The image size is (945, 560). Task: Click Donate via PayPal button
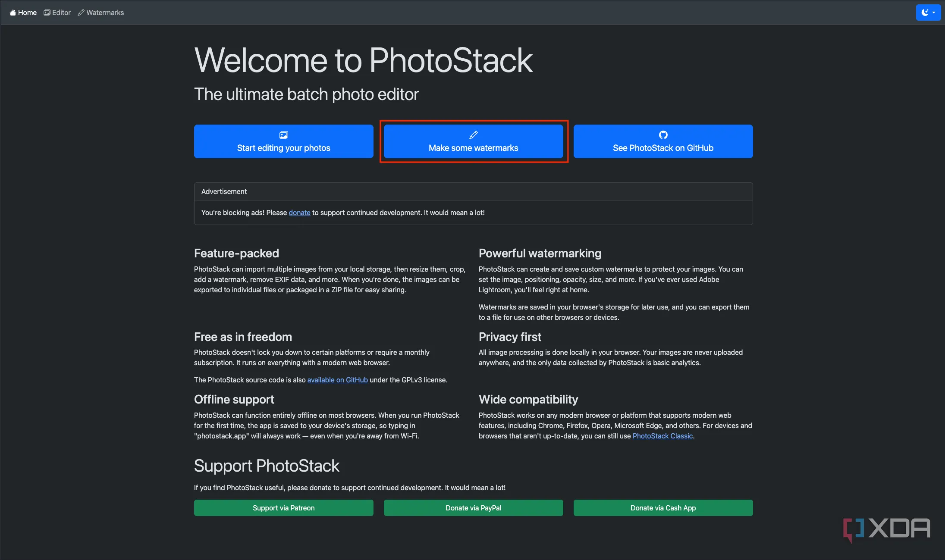(474, 508)
